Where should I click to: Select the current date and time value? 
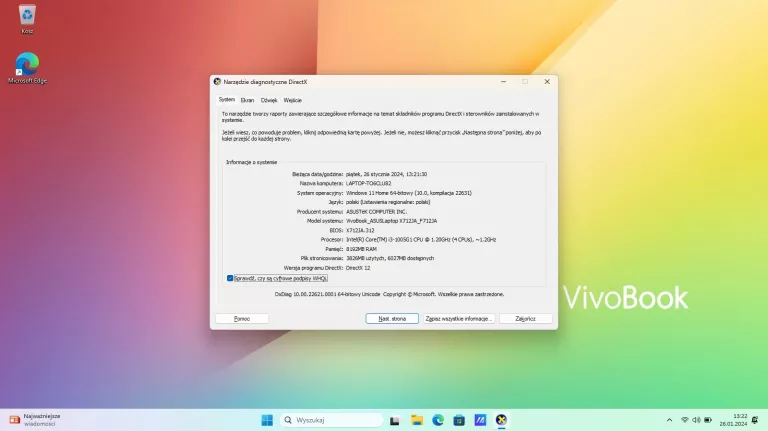coord(386,174)
